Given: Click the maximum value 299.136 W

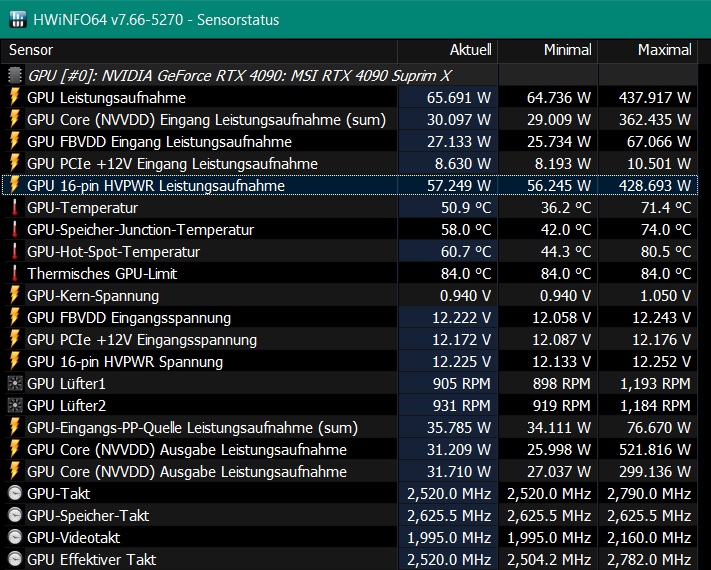Looking at the screenshot, I should [x=654, y=472].
